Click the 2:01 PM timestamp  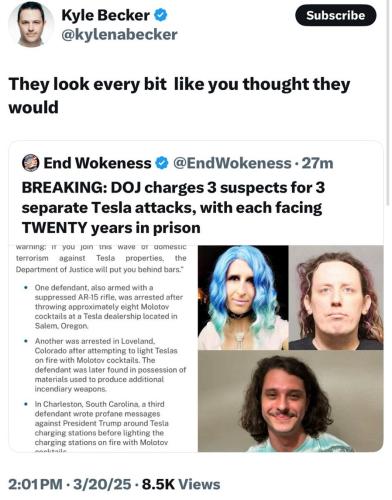(x=35, y=486)
